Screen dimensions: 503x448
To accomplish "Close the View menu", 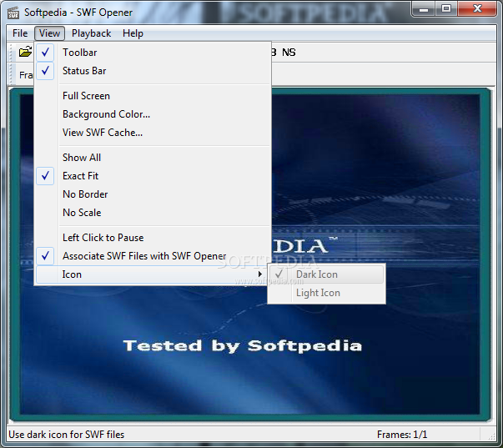I will pyautogui.click(x=49, y=33).
